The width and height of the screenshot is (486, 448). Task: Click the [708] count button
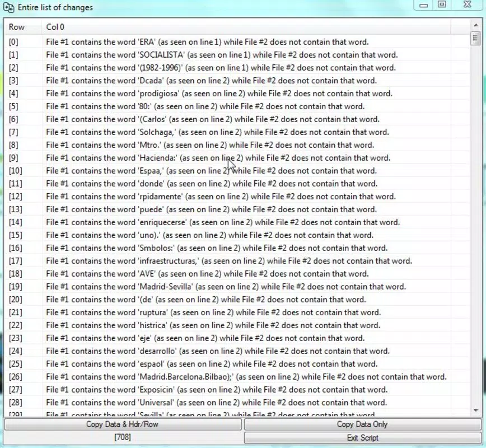click(123, 437)
